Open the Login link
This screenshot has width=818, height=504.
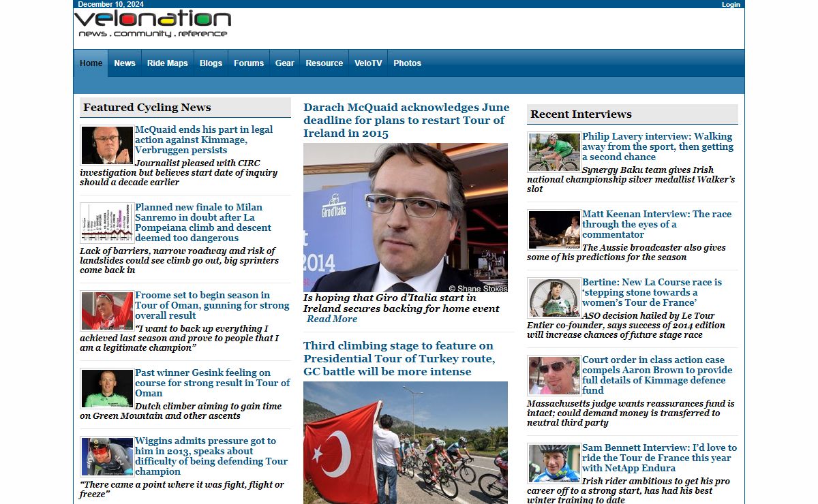[731, 4]
